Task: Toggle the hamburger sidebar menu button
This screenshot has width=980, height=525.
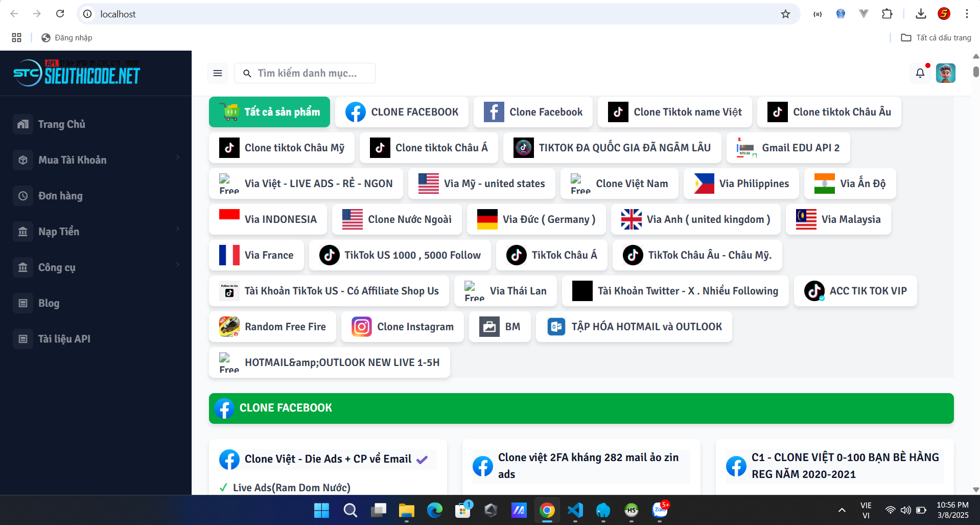Action: coord(218,73)
